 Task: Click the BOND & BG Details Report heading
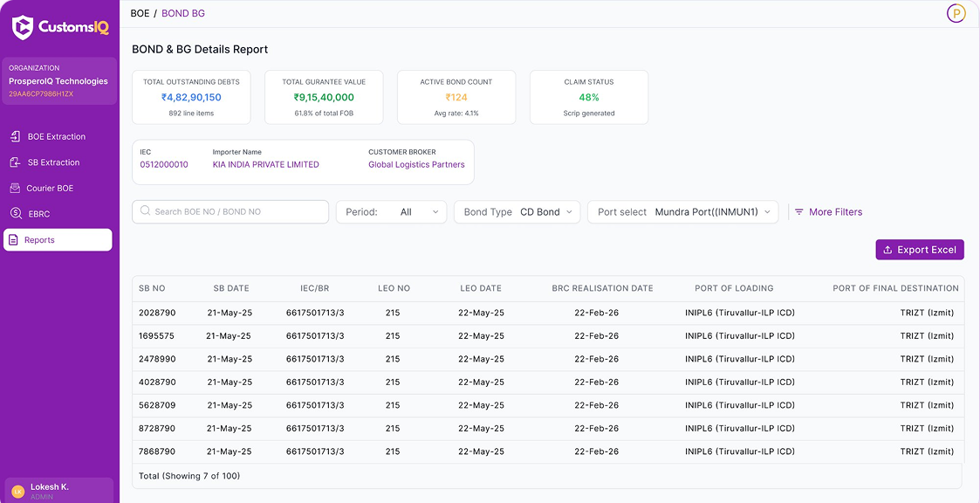[200, 50]
